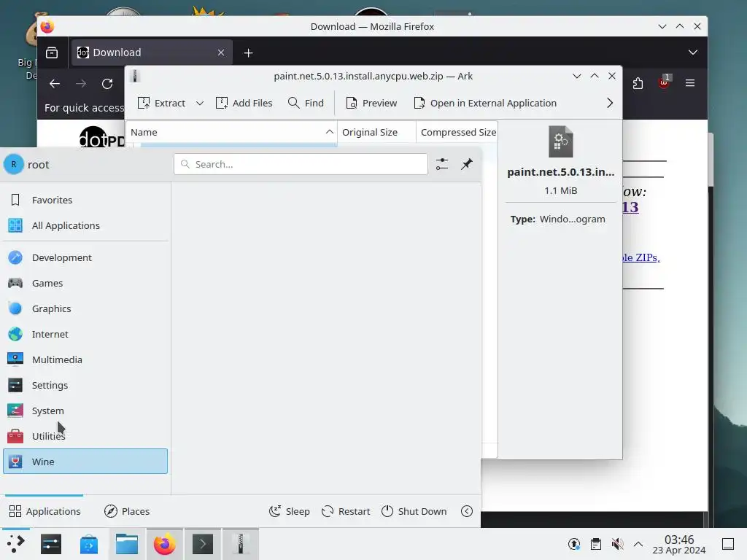The width and height of the screenshot is (747, 560).
Task: Open the Favorites category
Action: [85, 200]
